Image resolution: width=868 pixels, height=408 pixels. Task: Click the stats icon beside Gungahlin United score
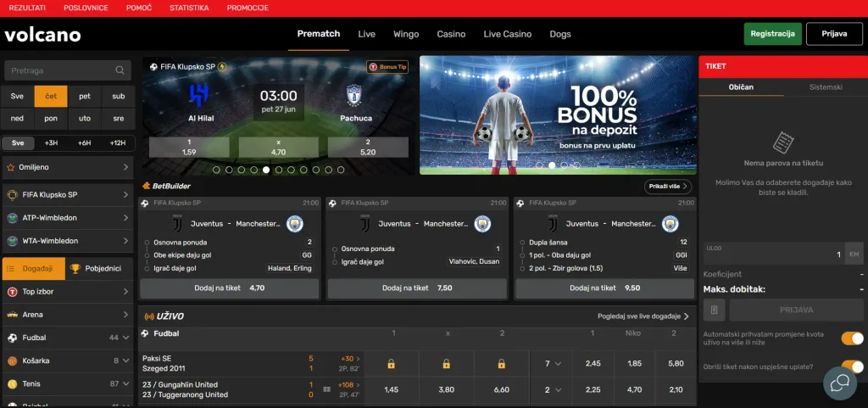tap(326, 389)
